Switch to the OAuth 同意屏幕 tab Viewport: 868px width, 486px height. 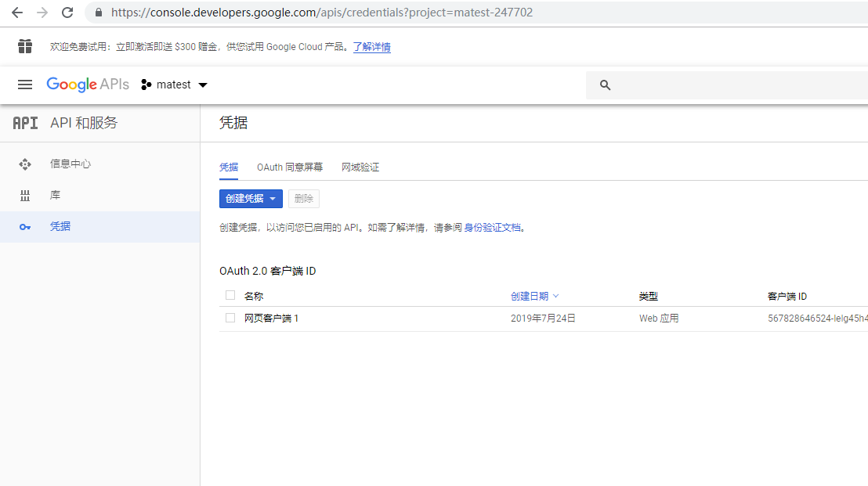point(290,167)
